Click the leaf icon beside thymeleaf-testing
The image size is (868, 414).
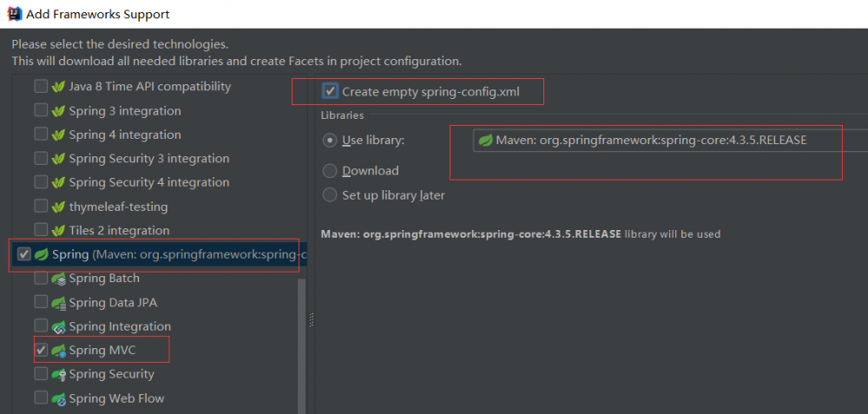pos(58,207)
